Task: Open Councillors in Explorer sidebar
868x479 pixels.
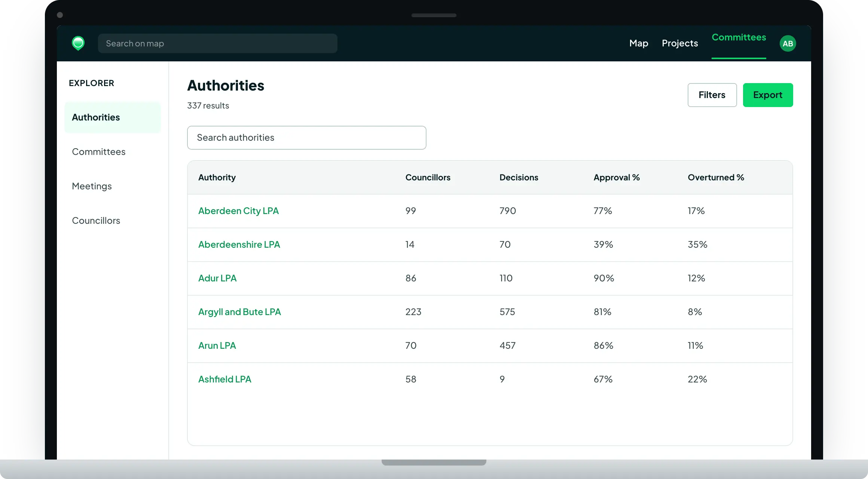Action: 96,221
